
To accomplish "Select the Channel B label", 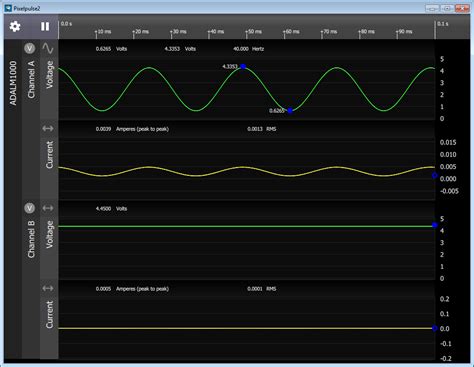I will click(x=31, y=239).
